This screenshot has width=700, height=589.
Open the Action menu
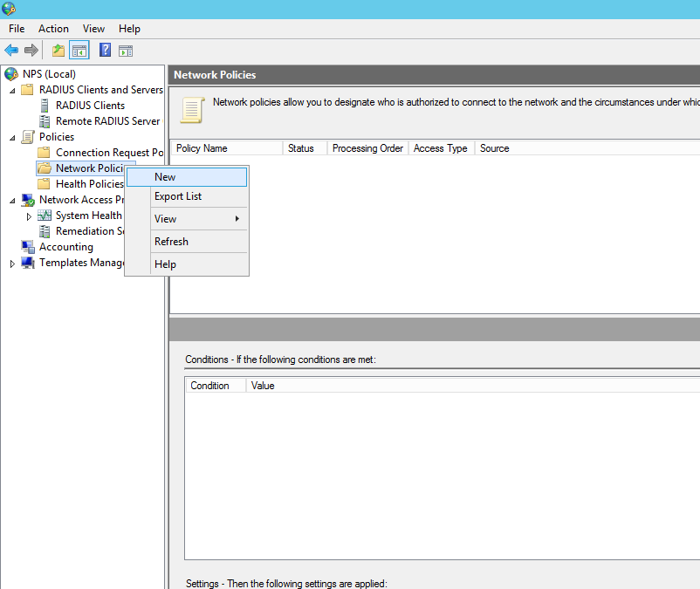point(53,29)
